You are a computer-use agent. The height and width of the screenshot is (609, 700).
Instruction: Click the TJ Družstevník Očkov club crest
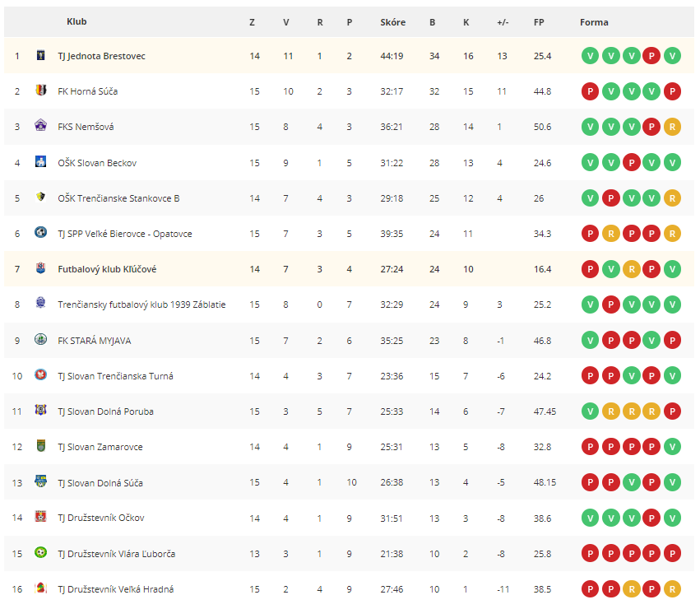[40, 517]
